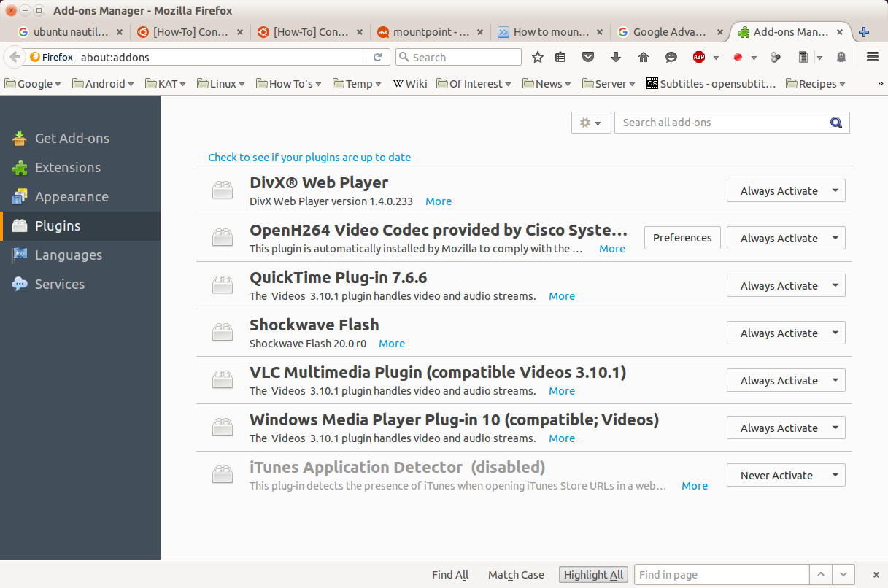This screenshot has height=588, width=888.
Task: Select Appearance category in sidebar
Action: (80, 196)
